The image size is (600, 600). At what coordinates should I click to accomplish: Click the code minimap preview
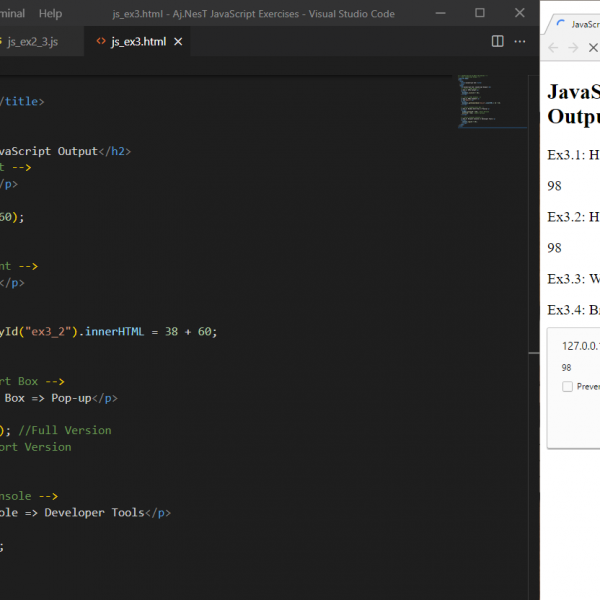coord(480,100)
